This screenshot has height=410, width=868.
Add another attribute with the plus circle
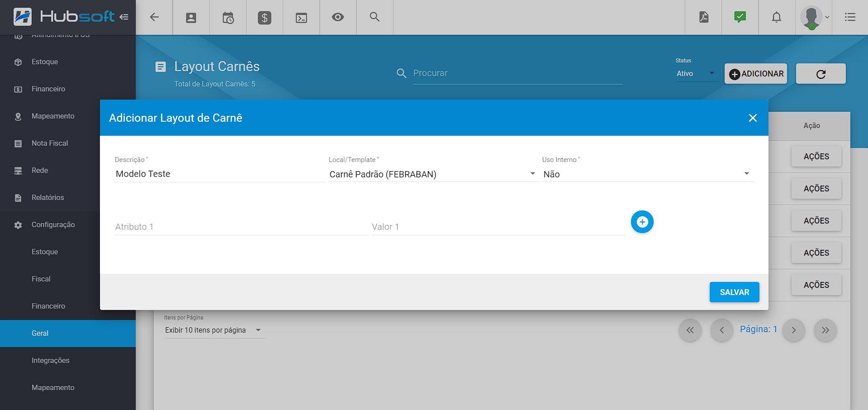tap(642, 222)
